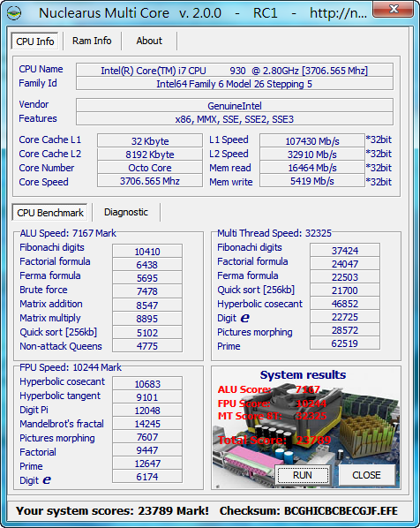Click the Mem write 5419 Mb/s value
The width and height of the screenshot is (420, 528).
click(312, 181)
